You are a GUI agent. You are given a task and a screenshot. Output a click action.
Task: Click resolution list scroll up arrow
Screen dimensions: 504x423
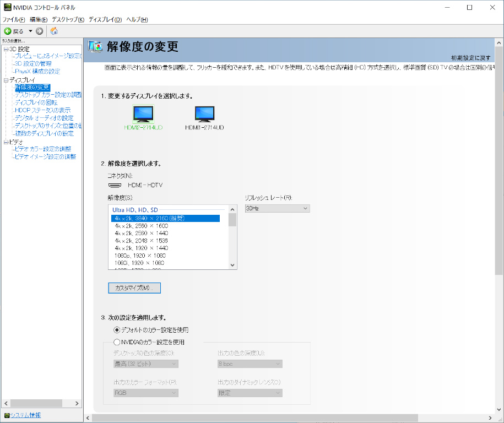[x=232, y=209]
